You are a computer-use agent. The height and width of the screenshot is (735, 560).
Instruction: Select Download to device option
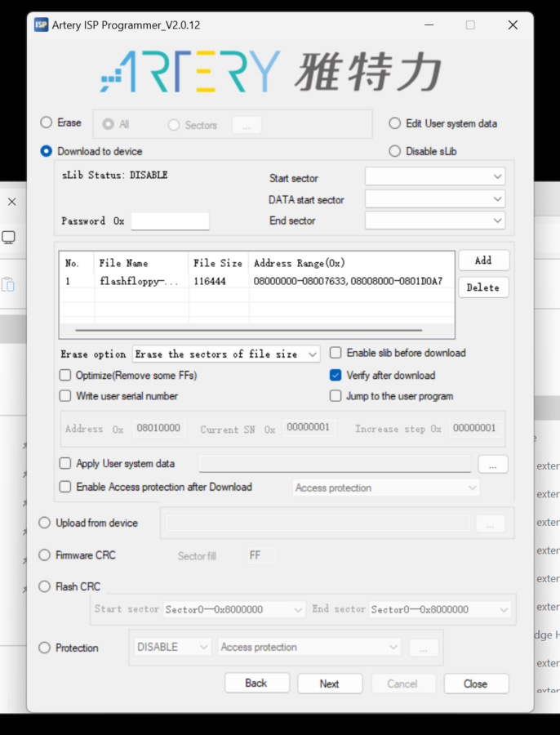[x=46, y=151]
